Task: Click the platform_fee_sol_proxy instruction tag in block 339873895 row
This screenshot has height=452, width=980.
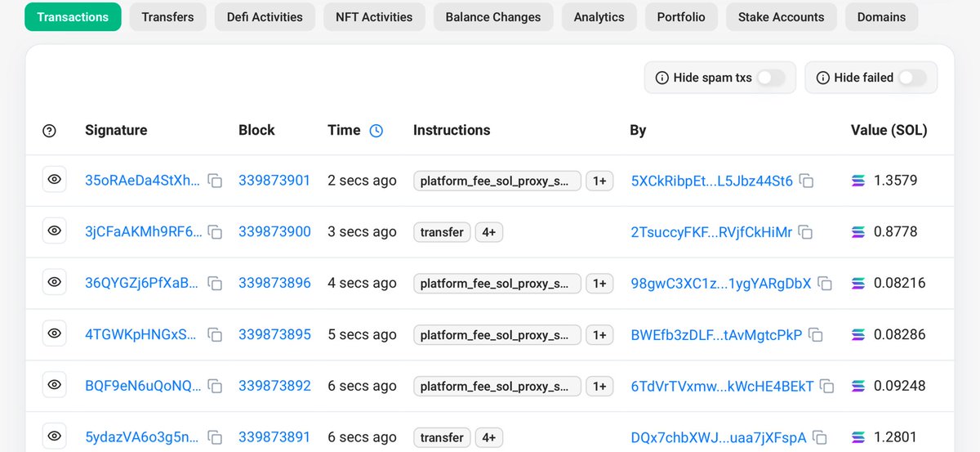Action: pos(497,334)
